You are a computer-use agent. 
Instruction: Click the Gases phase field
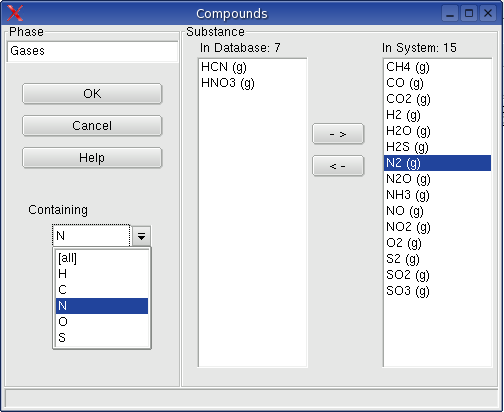(x=93, y=51)
